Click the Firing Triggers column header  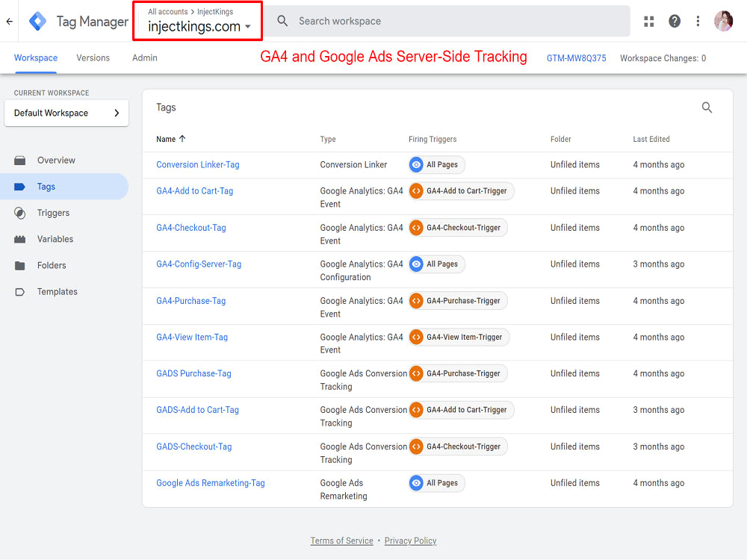pyautogui.click(x=432, y=139)
